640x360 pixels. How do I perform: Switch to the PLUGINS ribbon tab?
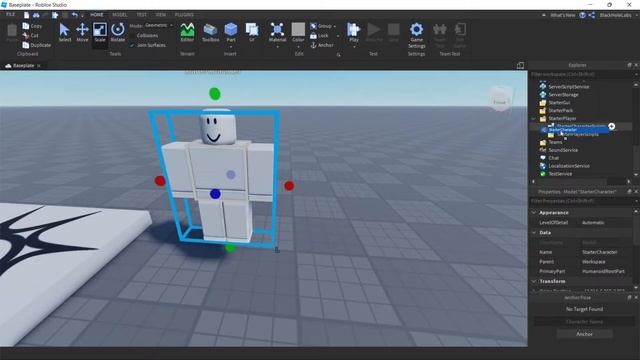click(184, 15)
